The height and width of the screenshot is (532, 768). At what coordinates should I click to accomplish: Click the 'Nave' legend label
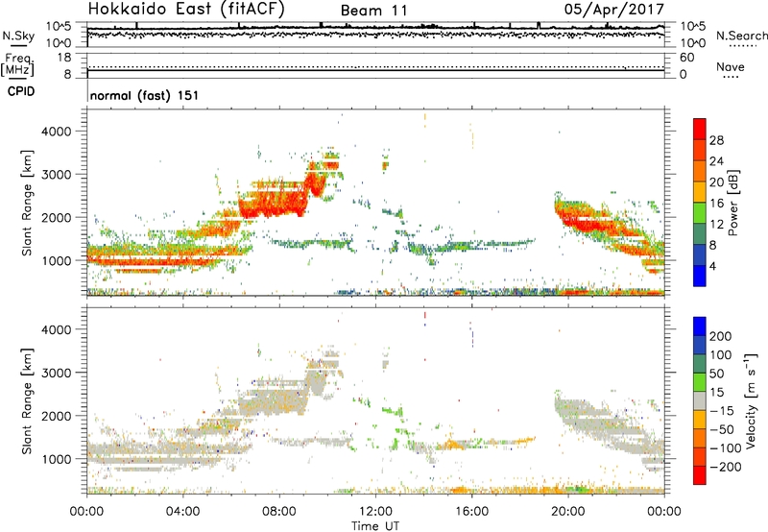point(730,67)
